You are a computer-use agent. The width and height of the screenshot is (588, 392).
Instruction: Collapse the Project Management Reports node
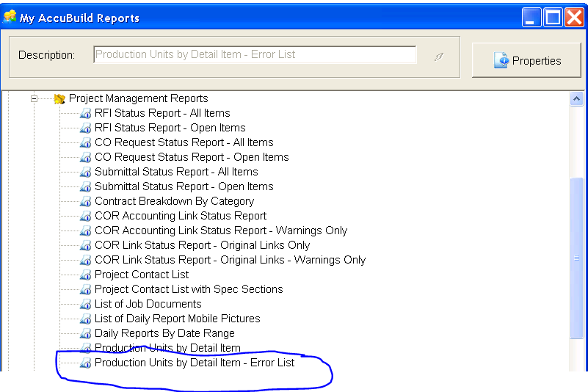pyautogui.click(x=34, y=99)
